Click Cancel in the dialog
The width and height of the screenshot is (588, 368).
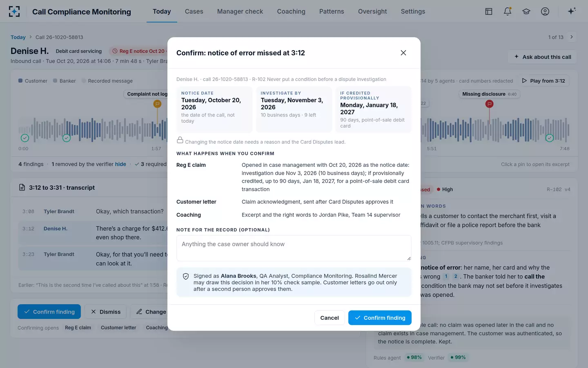coord(330,318)
